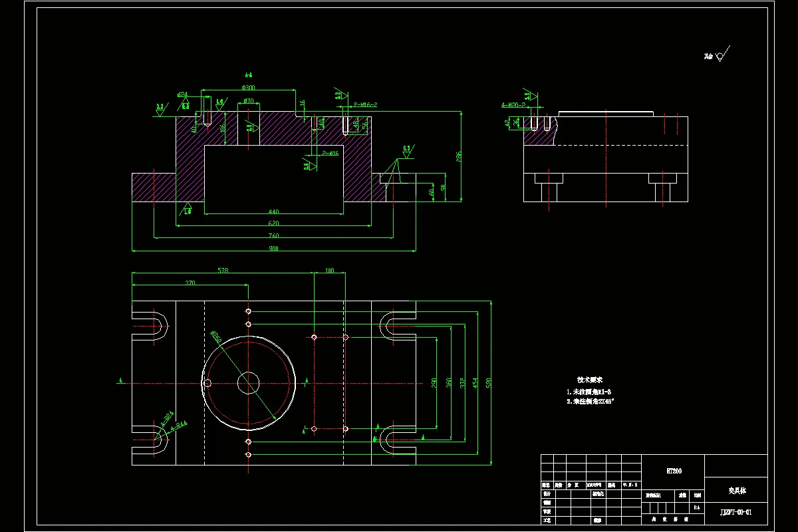Select technical note 1 about R1-8
The width and height of the screenshot is (798, 532).
point(588,392)
